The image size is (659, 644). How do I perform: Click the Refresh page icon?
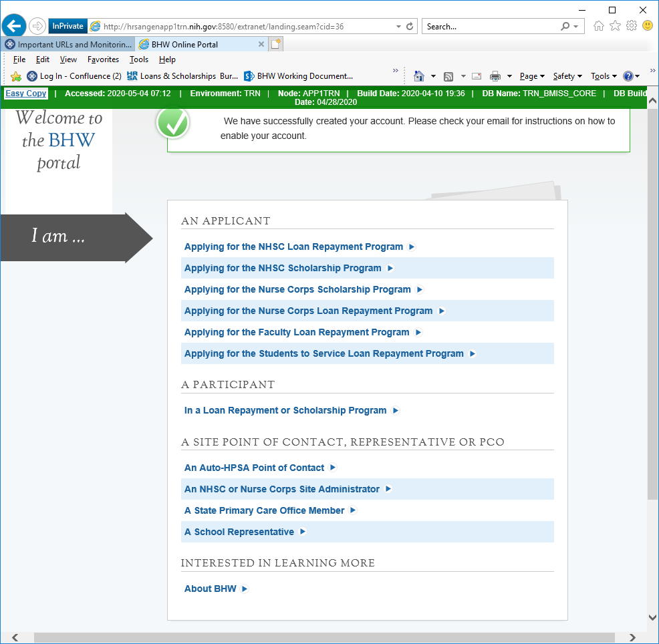[x=410, y=27]
